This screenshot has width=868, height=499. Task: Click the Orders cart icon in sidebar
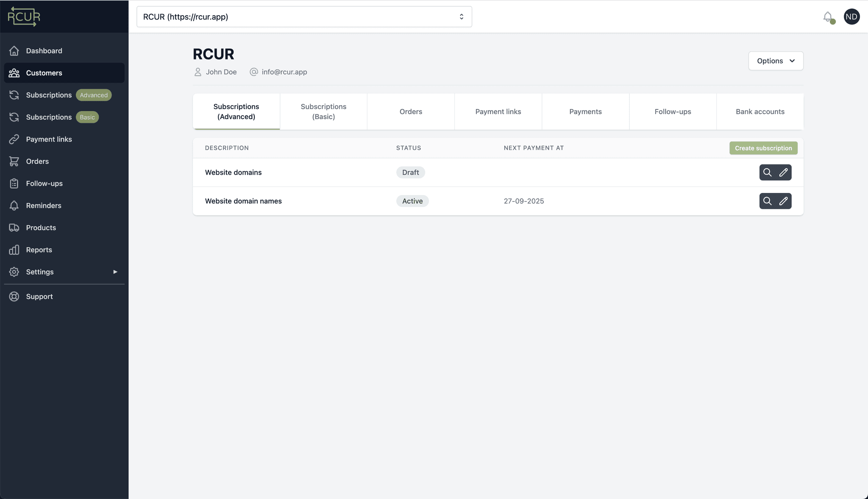14,161
